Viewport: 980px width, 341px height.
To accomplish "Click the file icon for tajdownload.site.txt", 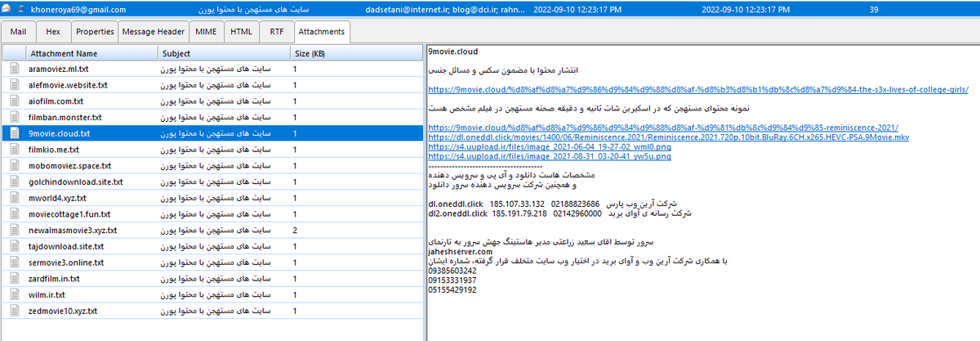I will pos(15,247).
